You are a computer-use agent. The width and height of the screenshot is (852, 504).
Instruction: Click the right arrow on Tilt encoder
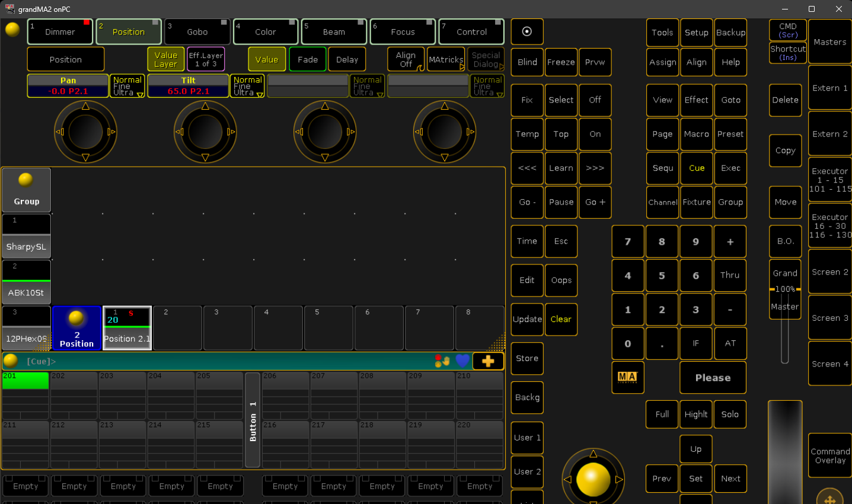[231, 132]
